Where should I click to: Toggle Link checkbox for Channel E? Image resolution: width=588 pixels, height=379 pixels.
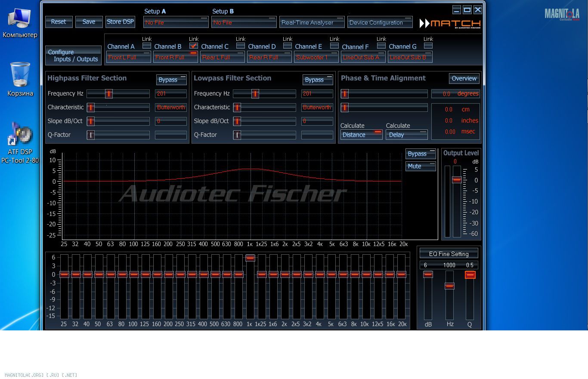(x=334, y=46)
